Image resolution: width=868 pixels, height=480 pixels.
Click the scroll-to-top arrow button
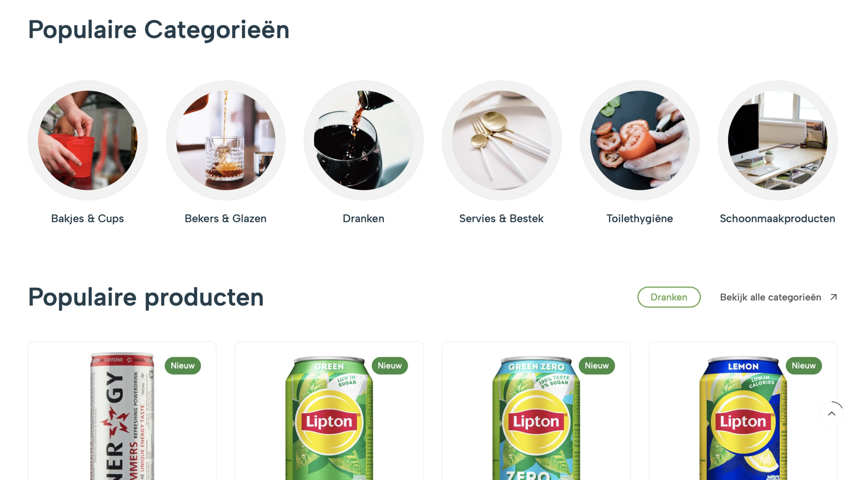[831, 413]
